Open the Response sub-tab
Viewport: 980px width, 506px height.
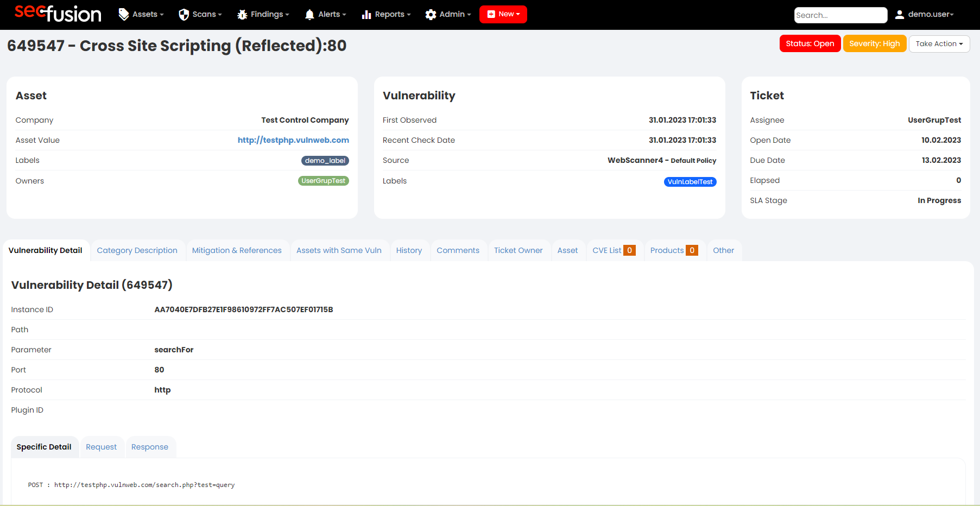pyautogui.click(x=150, y=447)
